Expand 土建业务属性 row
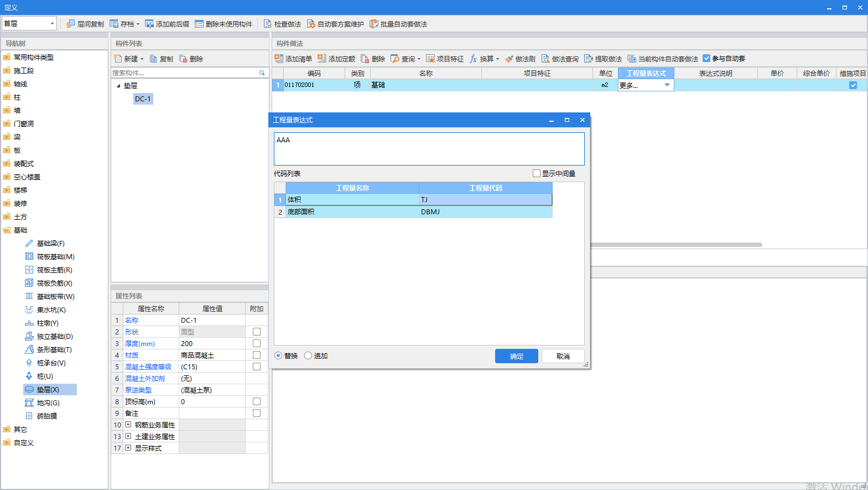868x490 pixels. (x=128, y=436)
